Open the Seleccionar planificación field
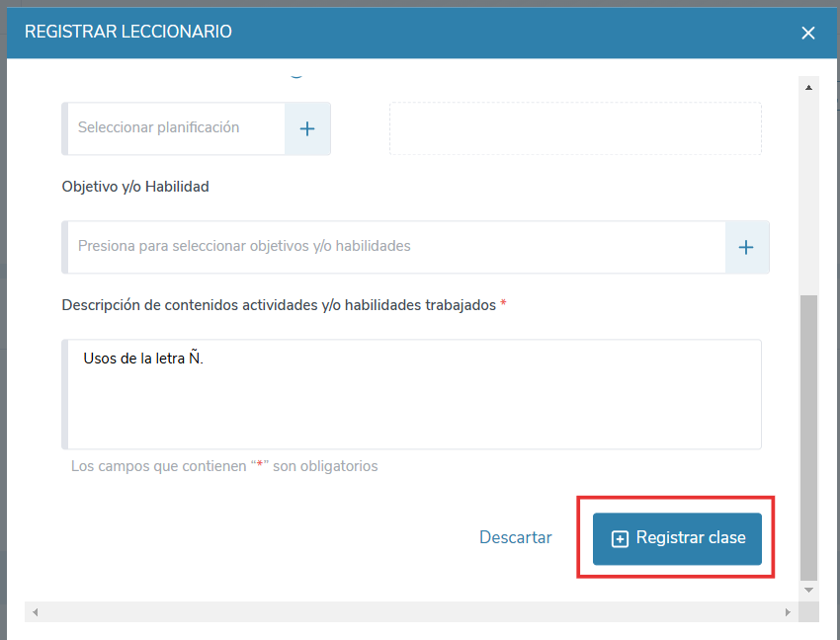The height and width of the screenshot is (640, 840). [176, 128]
